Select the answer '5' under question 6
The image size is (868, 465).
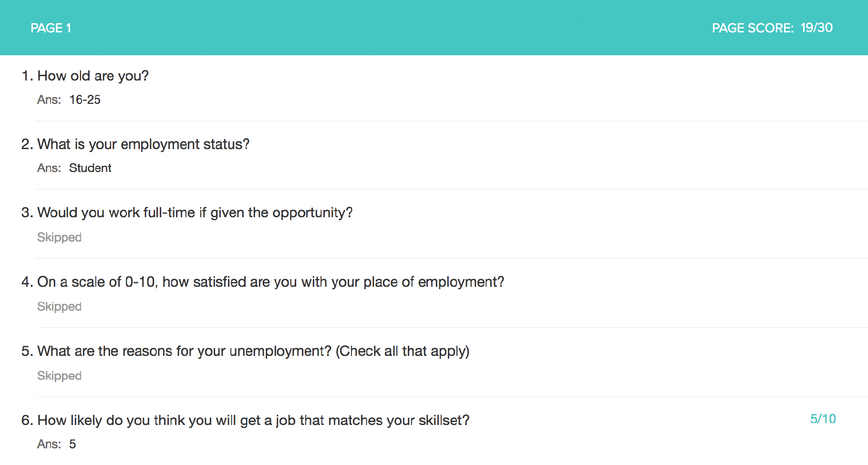point(72,444)
